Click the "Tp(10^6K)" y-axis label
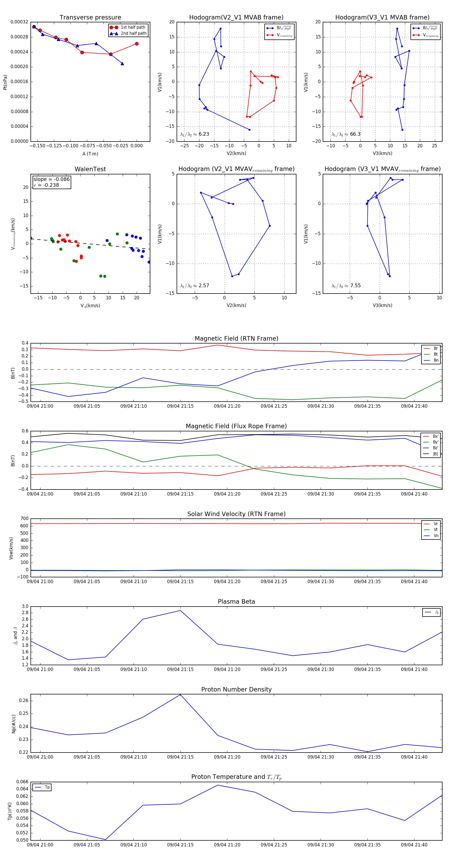This screenshot has height=868, width=473. pos(10,811)
